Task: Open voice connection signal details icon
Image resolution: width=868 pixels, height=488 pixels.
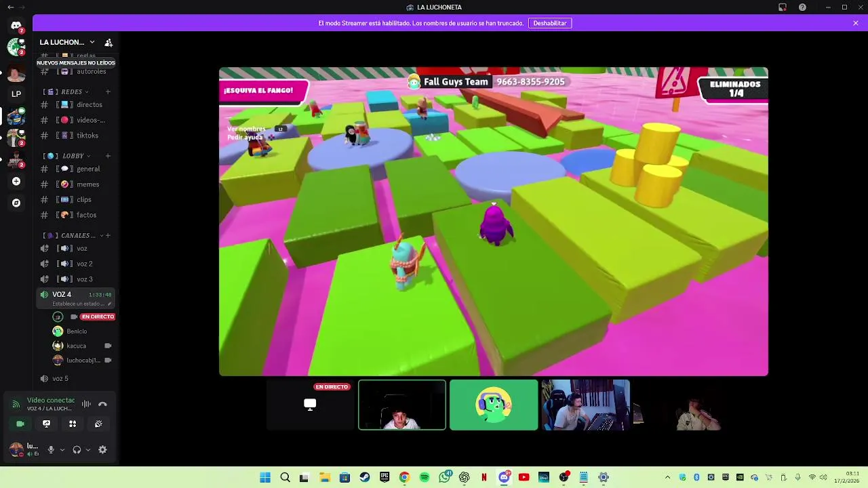Action: coord(16,404)
